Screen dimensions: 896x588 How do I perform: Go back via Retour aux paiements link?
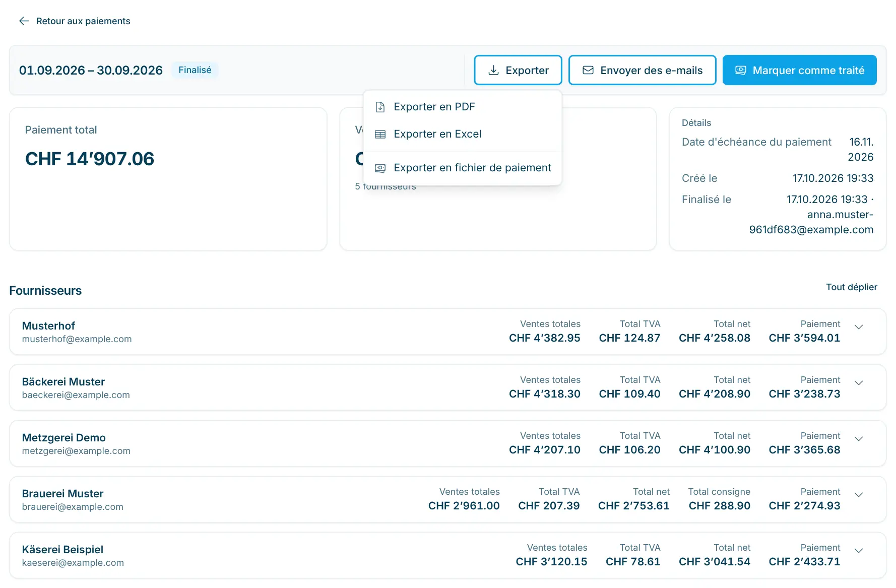tap(75, 21)
